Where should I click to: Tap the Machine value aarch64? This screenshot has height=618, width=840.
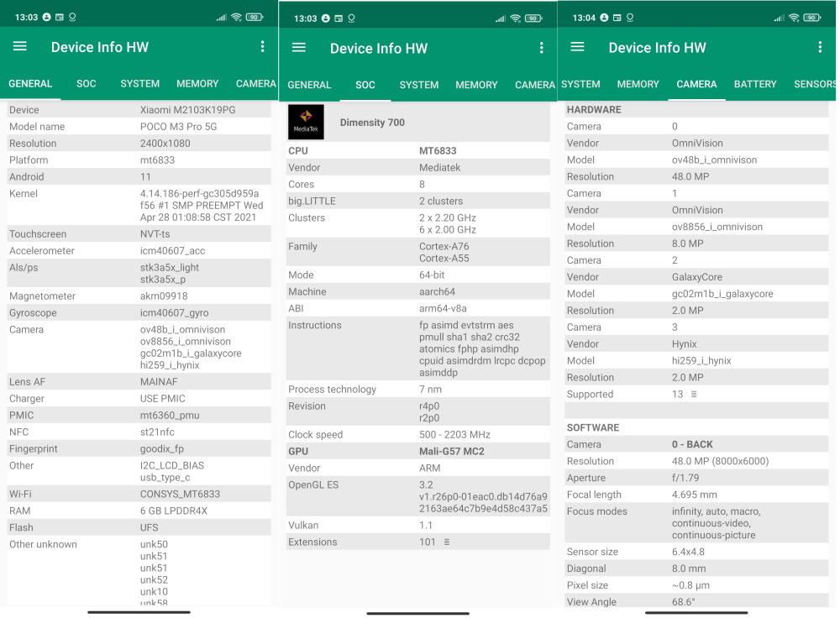(437, 291)
